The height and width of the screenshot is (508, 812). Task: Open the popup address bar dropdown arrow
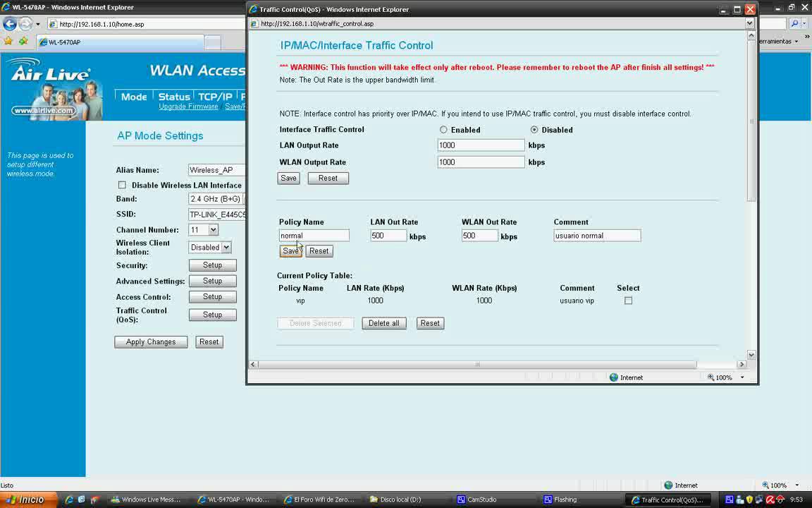749,23
